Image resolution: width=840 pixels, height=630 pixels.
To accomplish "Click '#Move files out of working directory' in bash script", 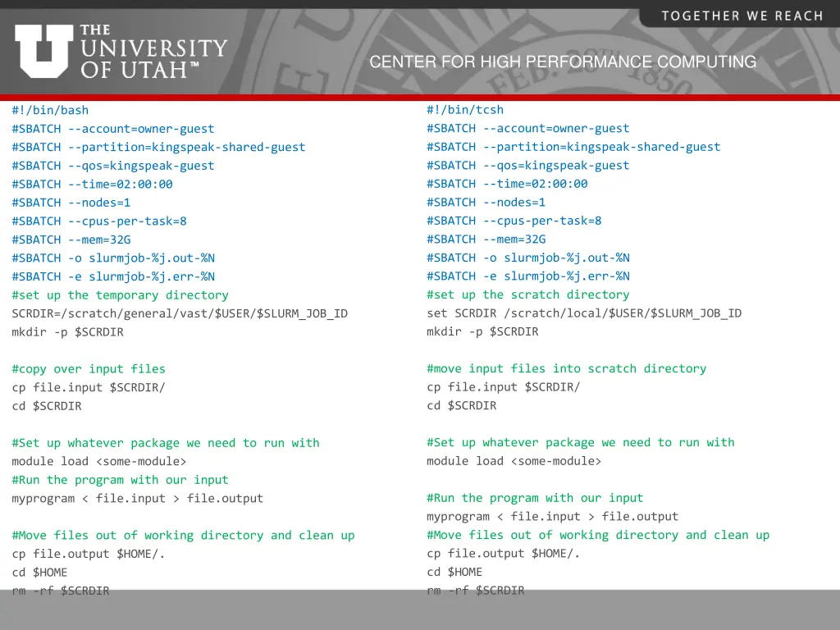I will (183, 536).
